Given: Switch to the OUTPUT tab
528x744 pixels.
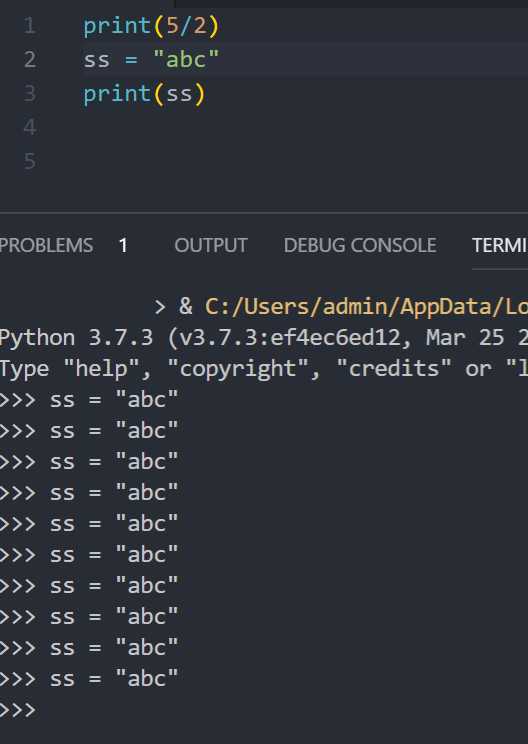Looking at the screenshot, I should pos(211,245).
